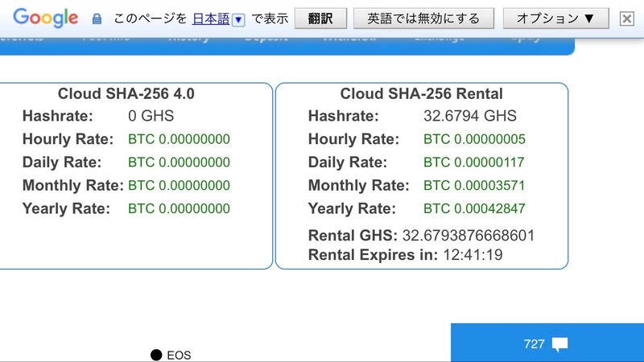Click the Cloud SHA-256 Rental heading

coord(421,94)
